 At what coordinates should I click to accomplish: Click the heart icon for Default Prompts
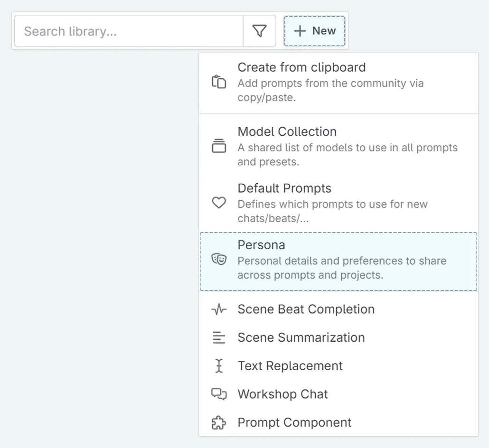point(219,203)
